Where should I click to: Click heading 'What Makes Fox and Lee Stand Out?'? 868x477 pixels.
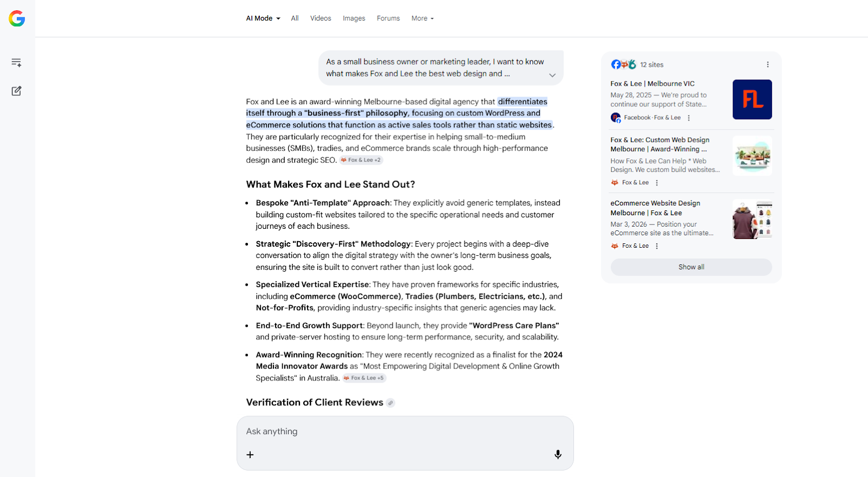330,184
